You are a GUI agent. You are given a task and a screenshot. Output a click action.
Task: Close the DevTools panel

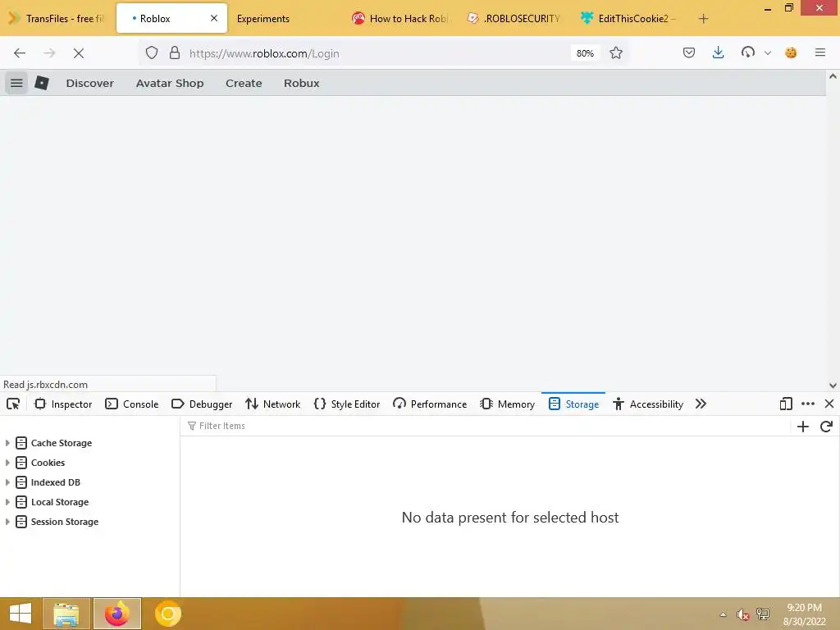click(x=829, y=404)
